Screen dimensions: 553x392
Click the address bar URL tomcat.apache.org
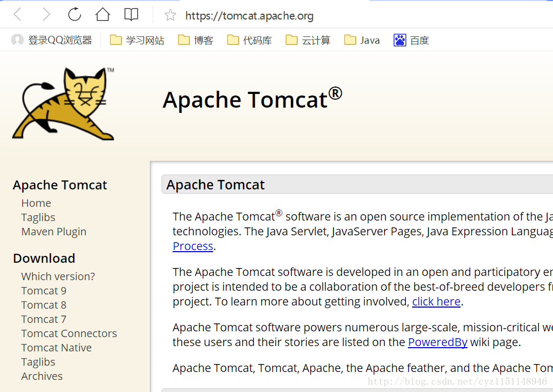pyautogui.click(x=250, y=15)
